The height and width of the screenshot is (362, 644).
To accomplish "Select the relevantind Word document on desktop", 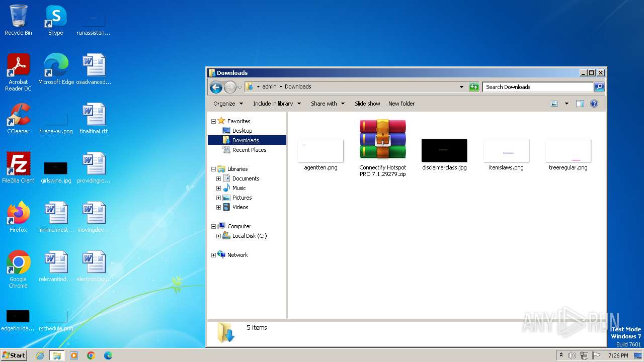I will click(56, 266).
